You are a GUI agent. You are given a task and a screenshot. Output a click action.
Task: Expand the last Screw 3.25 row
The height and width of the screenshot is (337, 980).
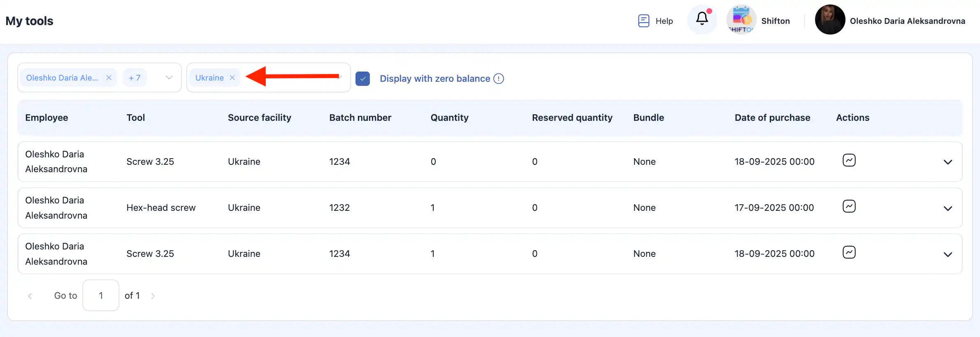pyautogui.click(x=947, y=254)
